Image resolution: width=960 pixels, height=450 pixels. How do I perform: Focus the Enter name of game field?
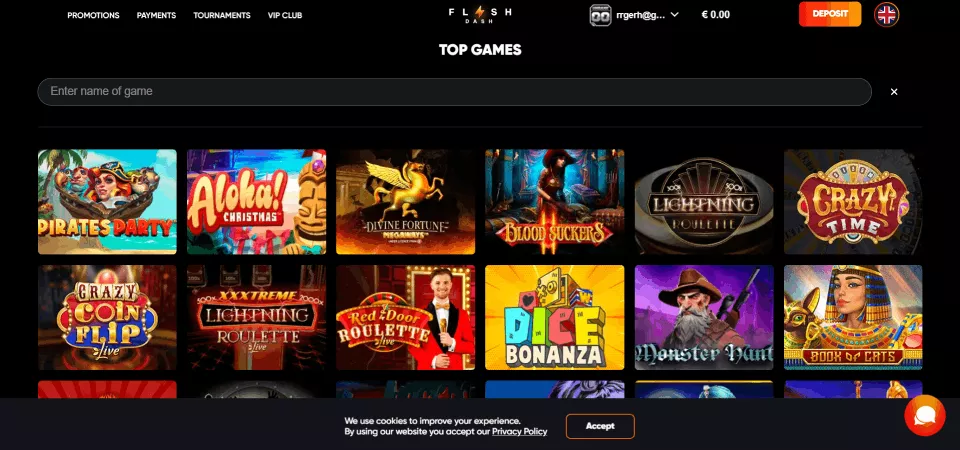(454, 92)
